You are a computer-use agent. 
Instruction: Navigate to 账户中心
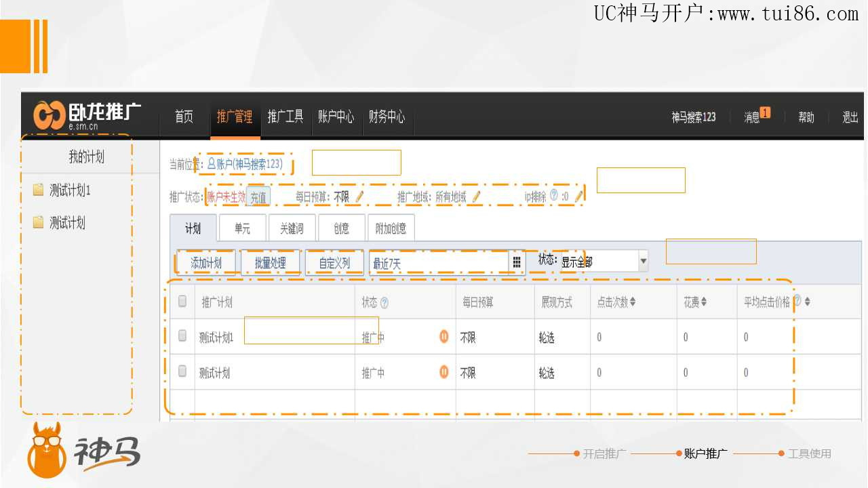tap(336, 117)
